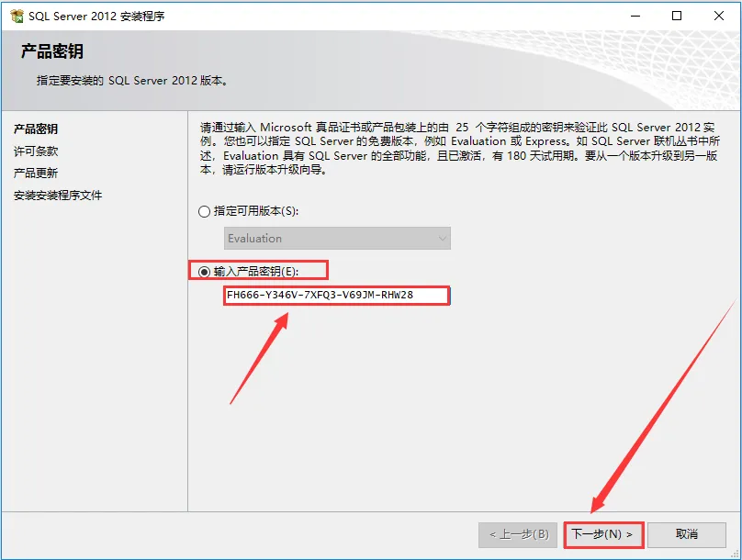
Task: Click the 指定可用版本(S) label text
Action: (256, 211)
